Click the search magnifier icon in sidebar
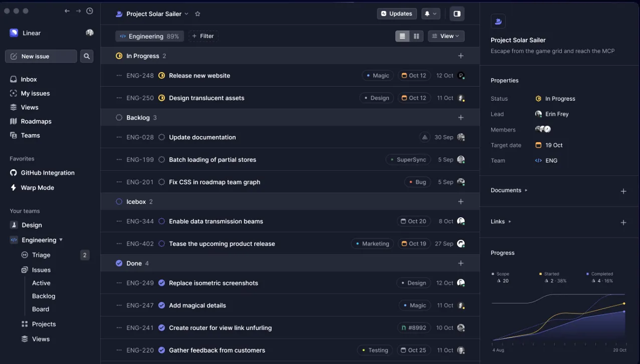The image size is (640, 364). [x=87, y=56]
